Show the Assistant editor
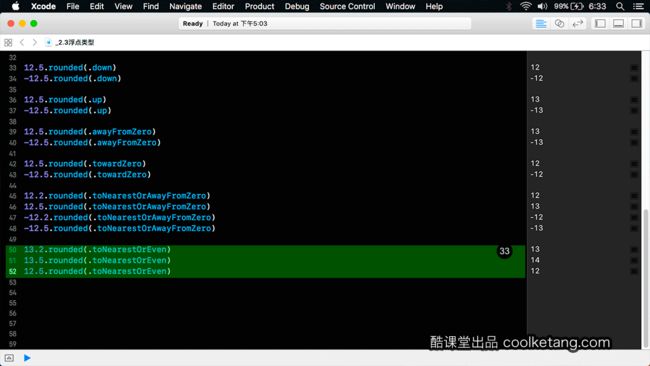650x366 pixels. tap(559, 24)
